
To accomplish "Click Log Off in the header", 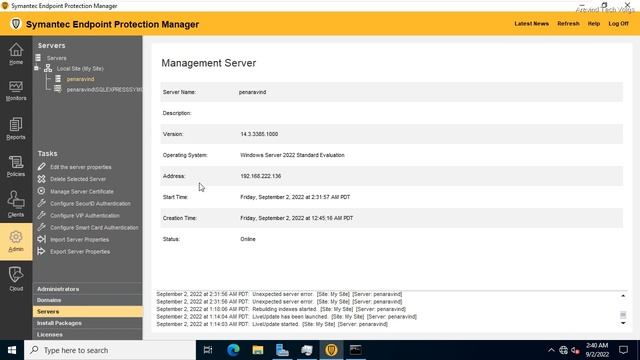I will click(x=618, y=24).
